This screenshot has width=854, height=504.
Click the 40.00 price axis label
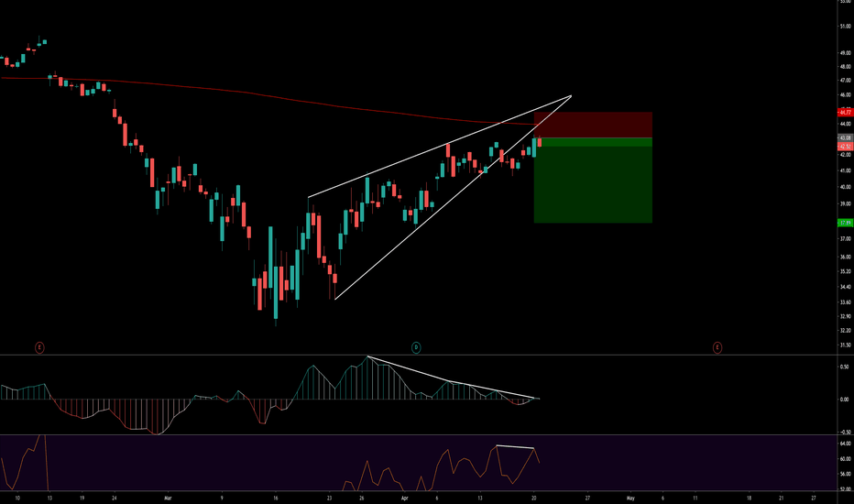[x=845, y=187]
